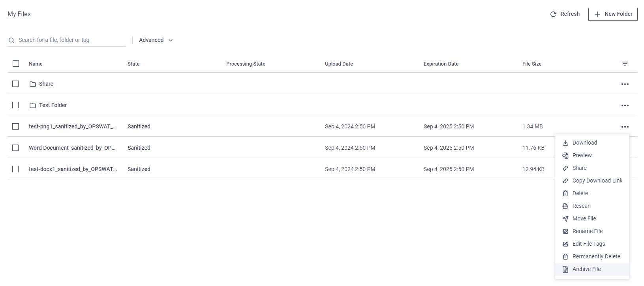Click the 11.76 KB file size cell
This screenshot has height=286, width=644.
(x=533, y=148)
